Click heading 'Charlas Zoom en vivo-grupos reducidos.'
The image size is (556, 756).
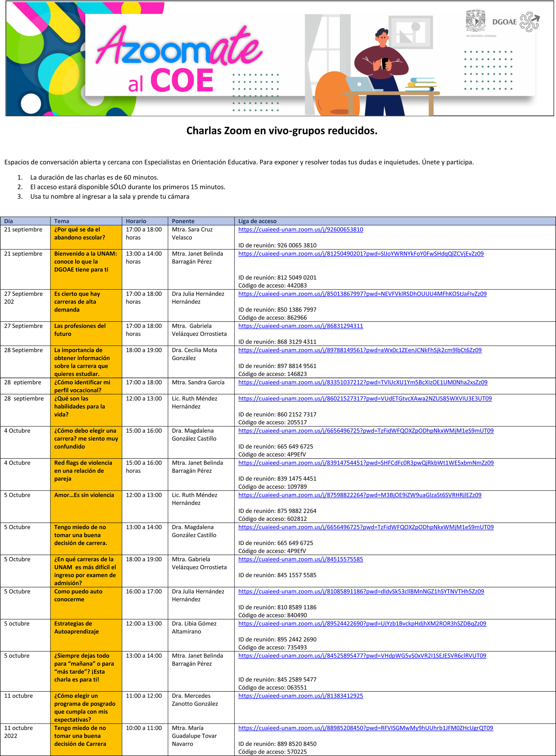tap(282, 131)
